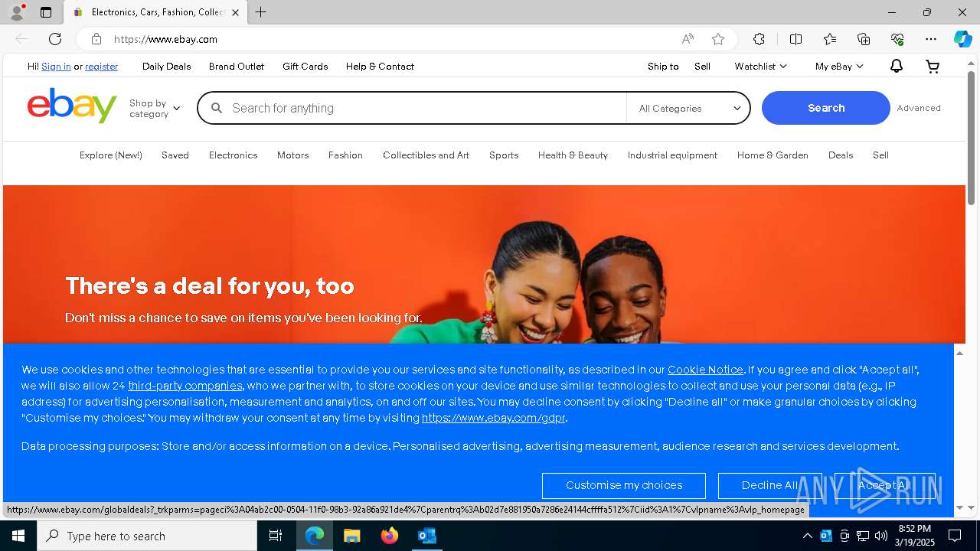This screenshot has height=551, width=980.
Task: Open Collectibles and Art category
Action: 426,155
